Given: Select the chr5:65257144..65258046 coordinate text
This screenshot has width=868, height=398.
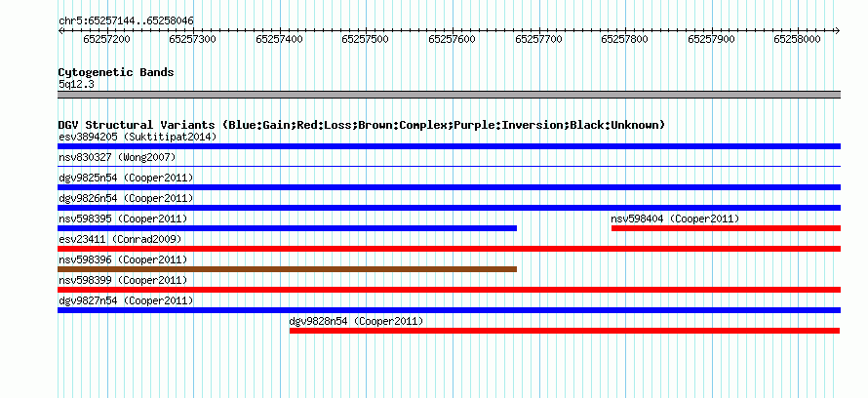Looking at the screenshot, I should click(x=126, y=21).
